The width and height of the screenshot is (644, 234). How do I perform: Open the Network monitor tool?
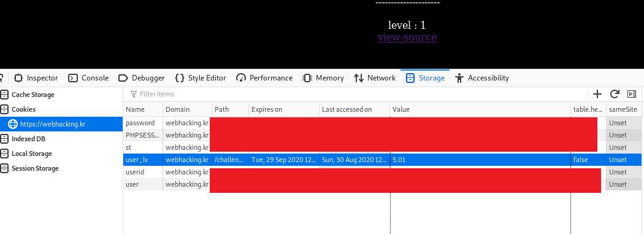(x=375, y=78)
